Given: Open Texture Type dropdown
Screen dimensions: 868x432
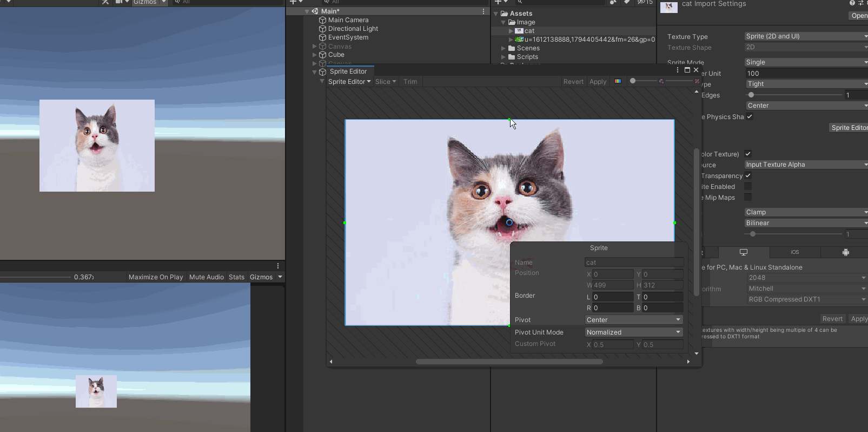Looking at the screenshot, I should pyautogui.click(x=806, y=36).
